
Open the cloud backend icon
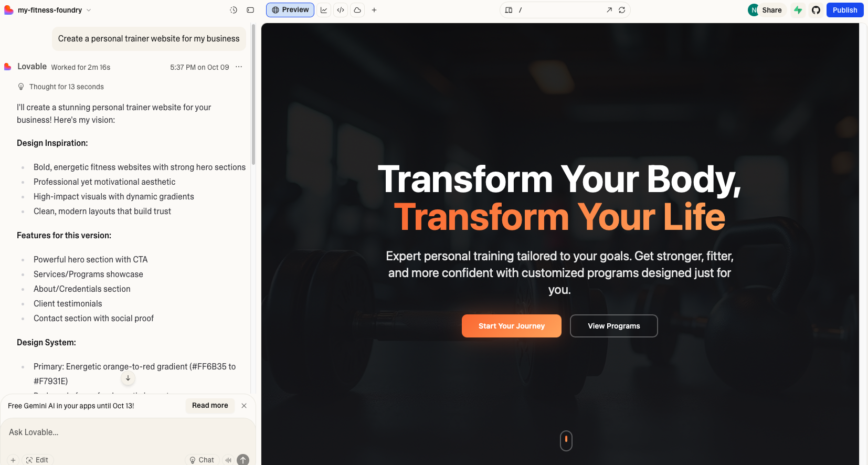pyautogui.click(x=357, y=10)
